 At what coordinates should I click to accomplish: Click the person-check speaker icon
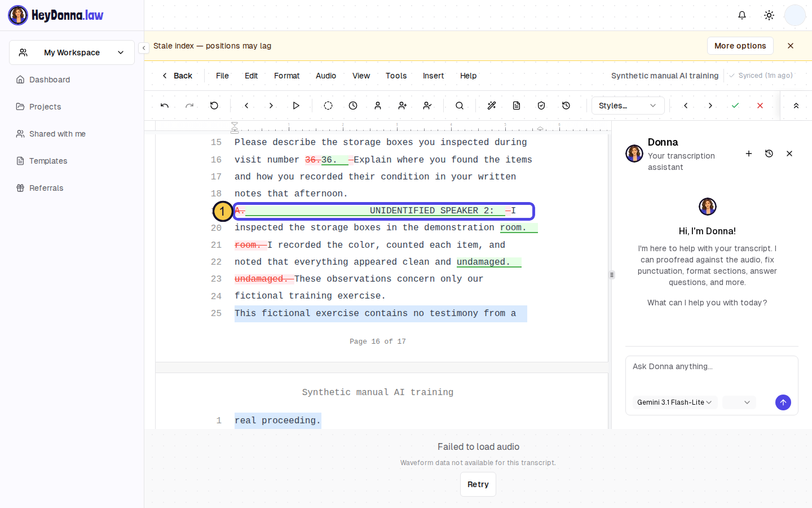pyautogui.click(x=427, y=106)
